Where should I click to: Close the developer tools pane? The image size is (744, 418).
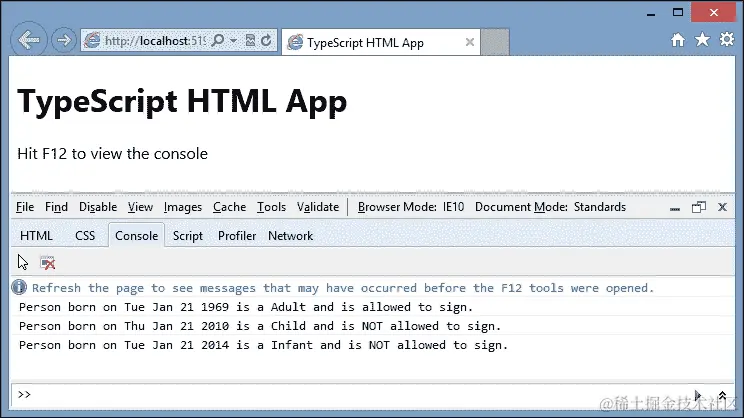722,207
